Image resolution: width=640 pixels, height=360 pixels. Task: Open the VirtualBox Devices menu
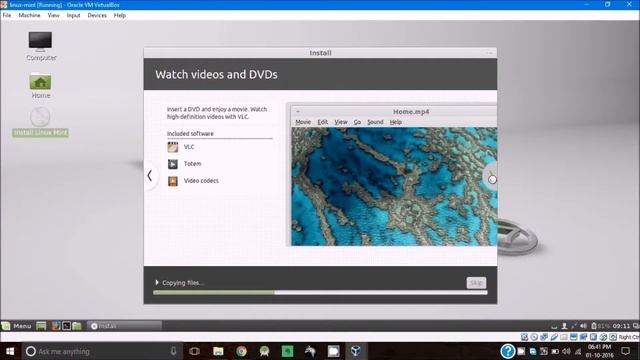(x=97, y=15)
